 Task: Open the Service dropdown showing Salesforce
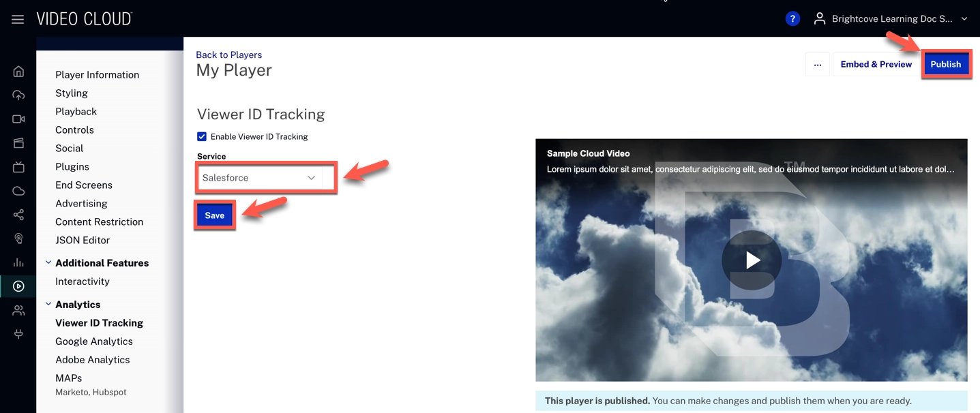(259, 178)
